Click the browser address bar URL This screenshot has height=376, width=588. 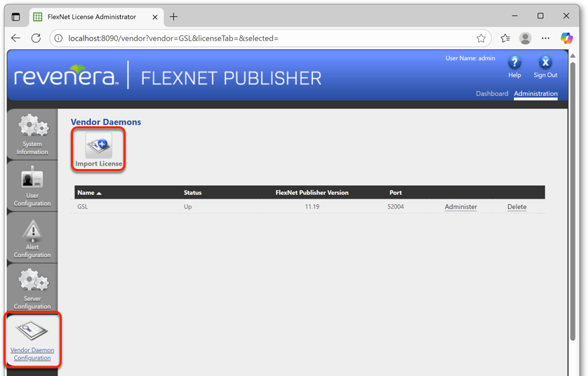(x=173, y=39)
